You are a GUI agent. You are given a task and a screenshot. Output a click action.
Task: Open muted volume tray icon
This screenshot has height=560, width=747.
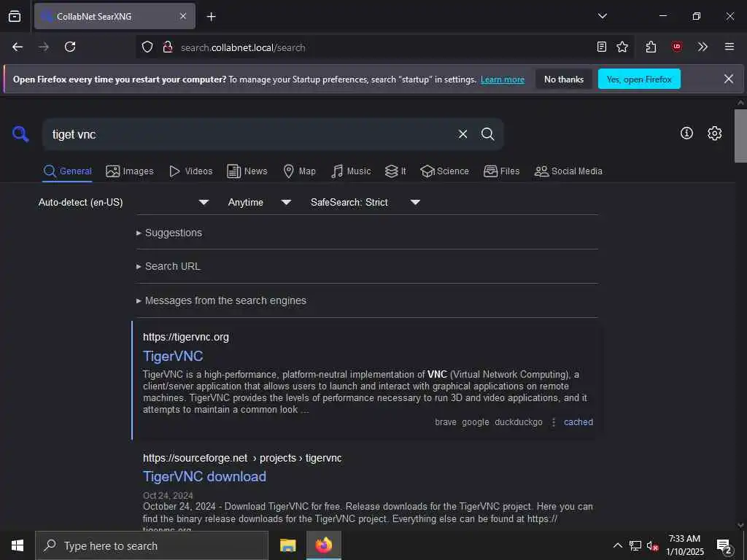pyautogui.click(x=652, y=546)
